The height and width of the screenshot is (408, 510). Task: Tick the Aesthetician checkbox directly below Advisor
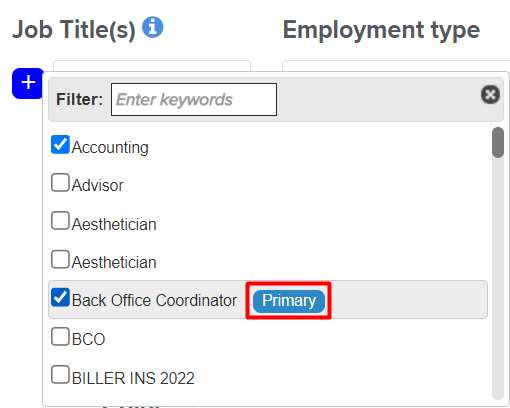[60, 221]
